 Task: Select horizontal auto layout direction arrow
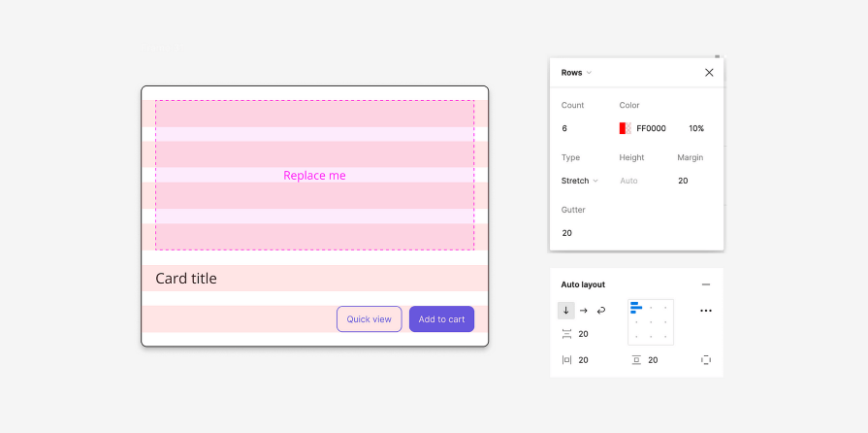click(584, 311)
